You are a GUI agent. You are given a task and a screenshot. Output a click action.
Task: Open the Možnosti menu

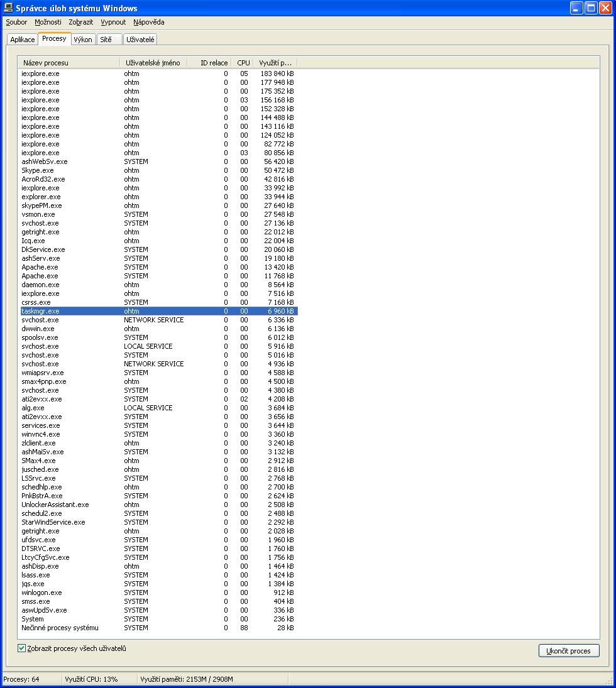[48, 22]
